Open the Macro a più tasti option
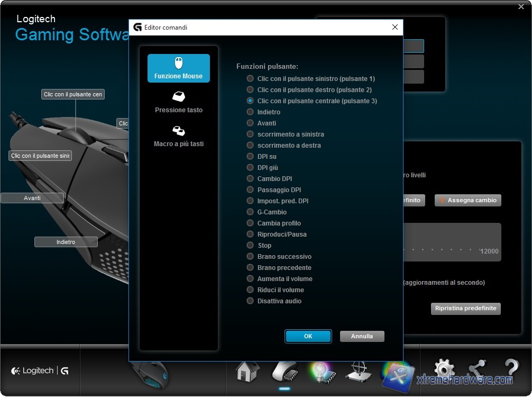 [178, 136]
